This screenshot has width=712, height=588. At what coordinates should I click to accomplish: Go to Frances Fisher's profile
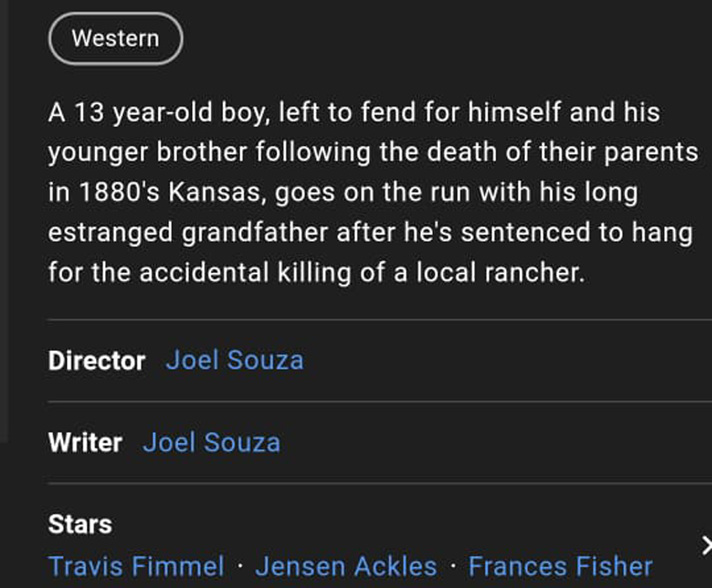click(560, 566)
